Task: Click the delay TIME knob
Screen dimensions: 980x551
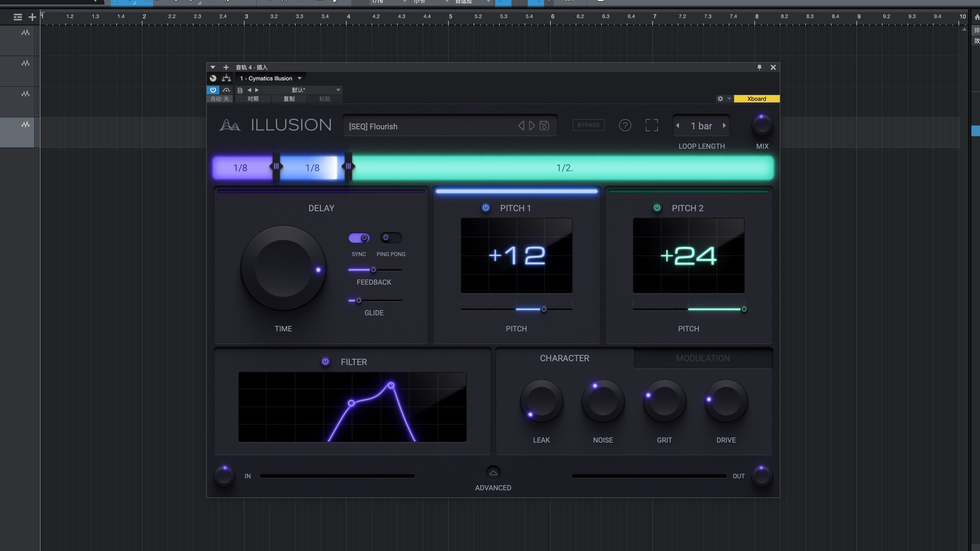Action: pos(283,269)
